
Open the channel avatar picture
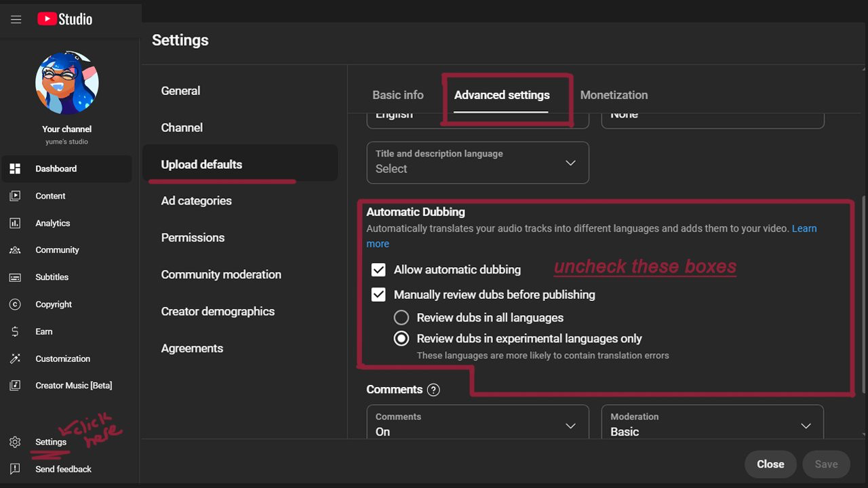coord(67,83)
